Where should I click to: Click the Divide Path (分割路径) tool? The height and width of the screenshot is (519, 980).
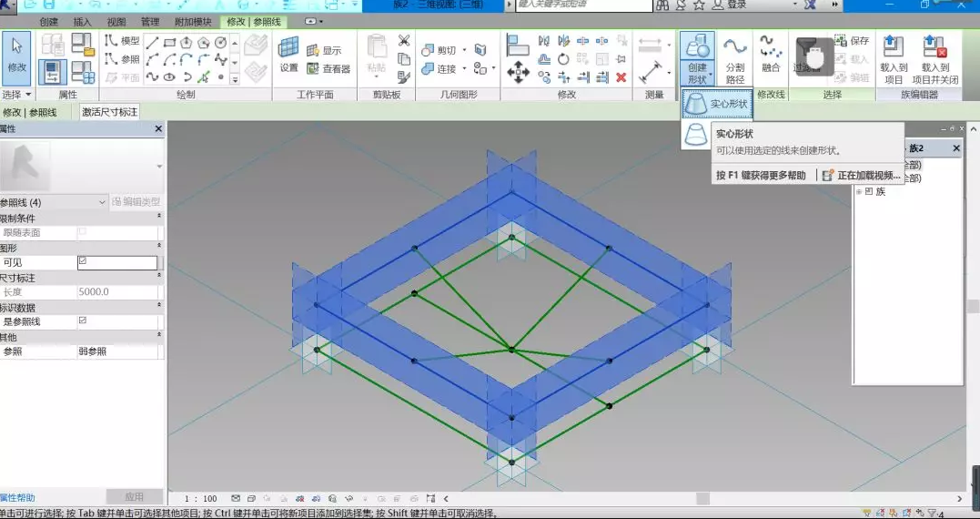[734, 61]
